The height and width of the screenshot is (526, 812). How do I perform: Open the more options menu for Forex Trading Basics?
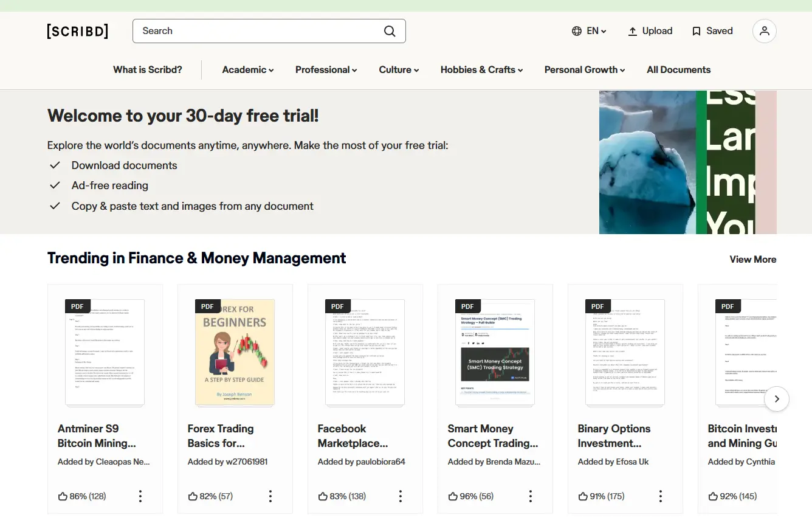(x=270, y=496)
